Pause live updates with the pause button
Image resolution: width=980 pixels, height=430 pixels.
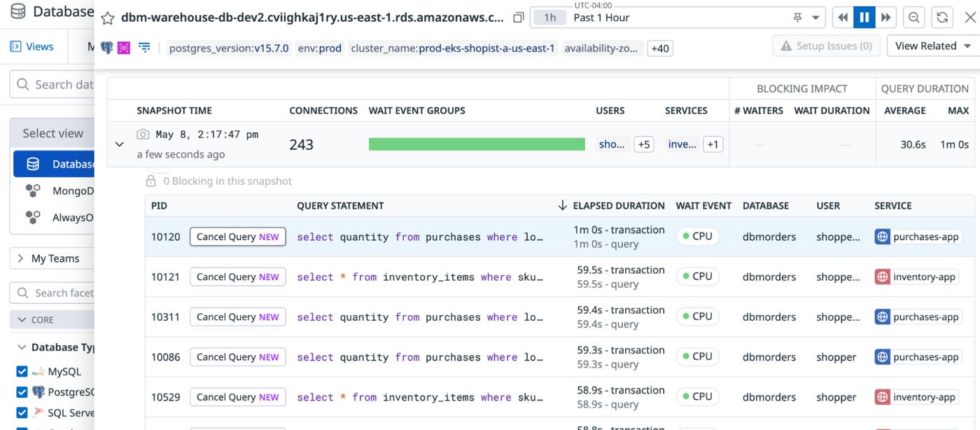click(864, 17)
